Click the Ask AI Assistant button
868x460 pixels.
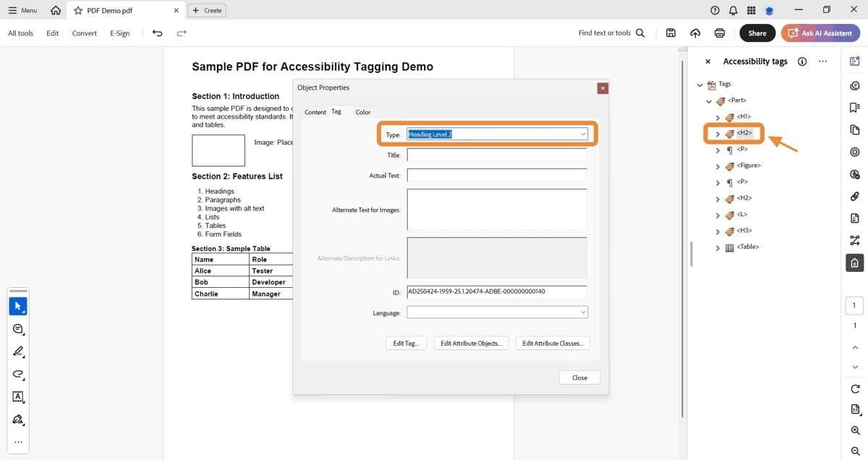(x=820, y=33)
